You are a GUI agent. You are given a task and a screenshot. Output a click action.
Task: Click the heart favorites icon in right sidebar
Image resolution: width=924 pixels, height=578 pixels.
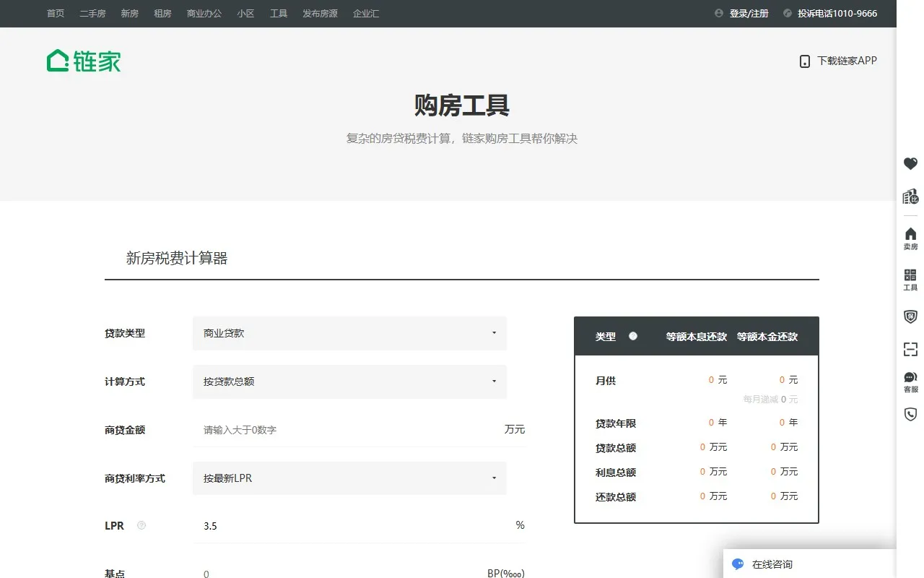910,163
